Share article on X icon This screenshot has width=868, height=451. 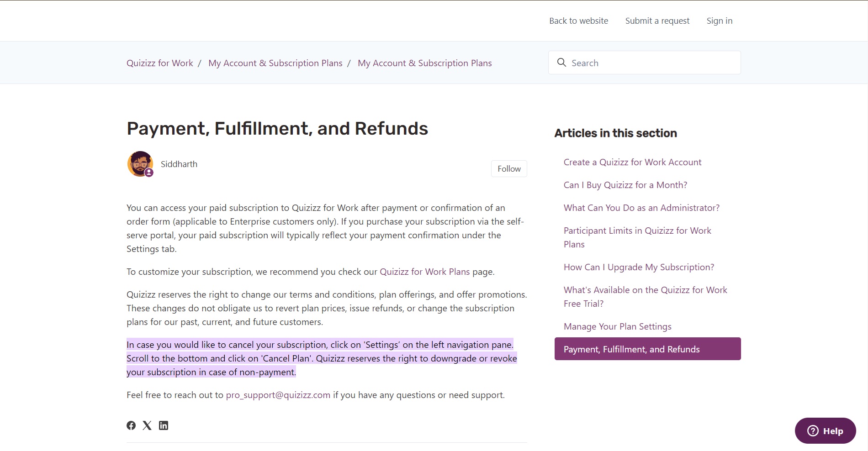[x=147, y=425]
